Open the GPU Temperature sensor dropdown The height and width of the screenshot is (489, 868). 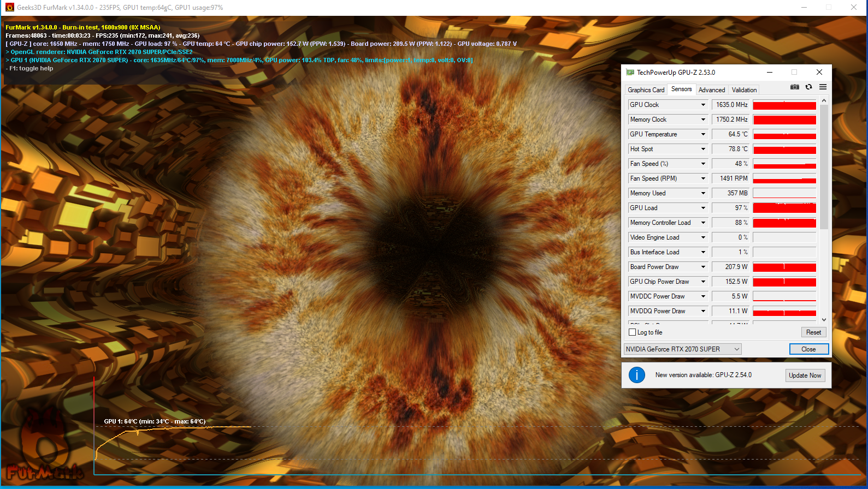click(703, 134)
